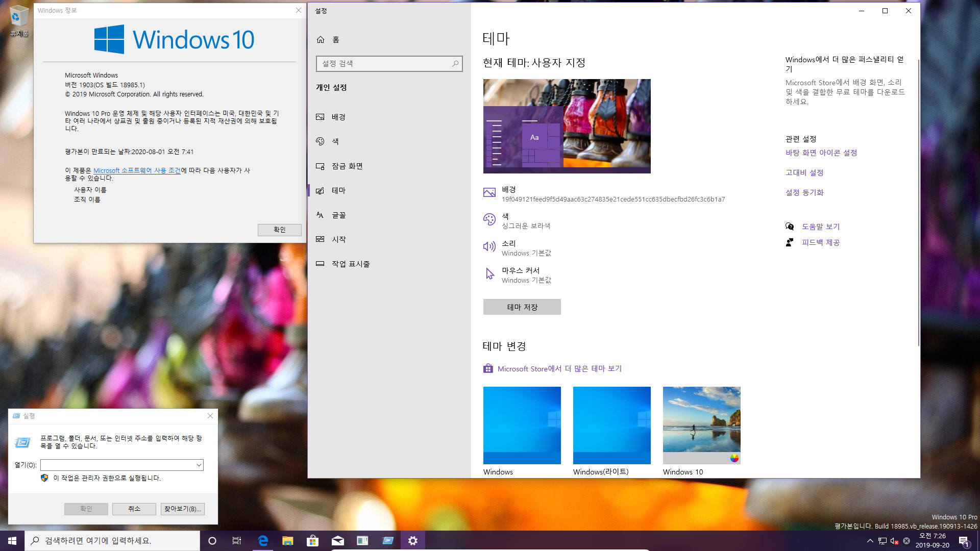
Task: Click 도움말 보기 (Get help) link
Action: [820, 227]
